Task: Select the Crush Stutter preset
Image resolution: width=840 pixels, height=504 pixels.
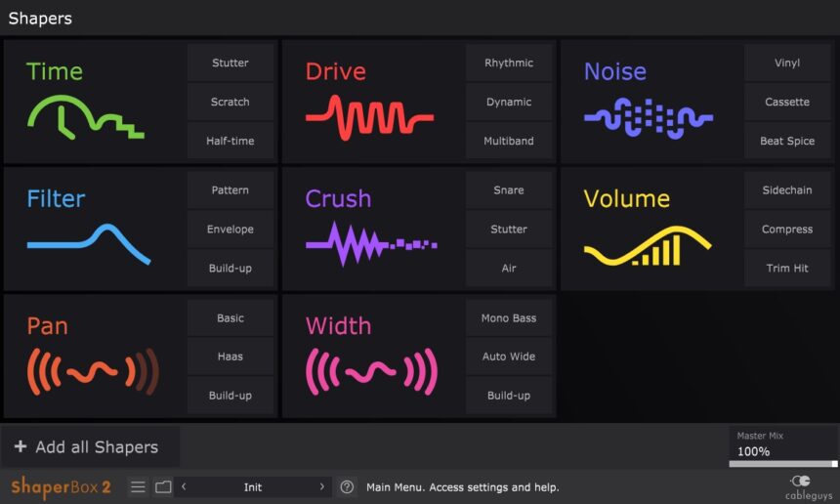Action: tap(509, 230)
